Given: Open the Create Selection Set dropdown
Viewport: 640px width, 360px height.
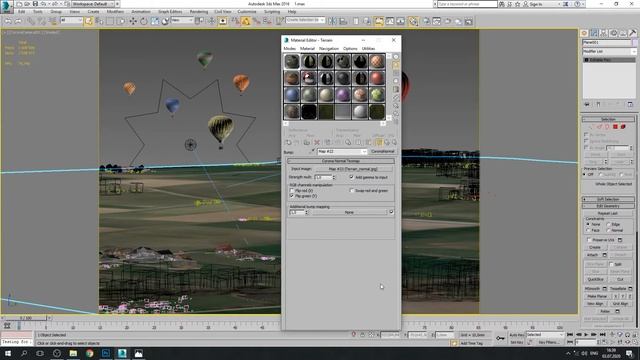Looking at the screenshot, I should pos(305,20).
